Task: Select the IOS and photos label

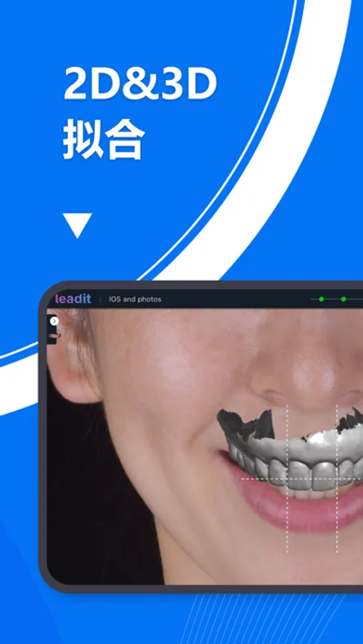Action: pos(135,299)
